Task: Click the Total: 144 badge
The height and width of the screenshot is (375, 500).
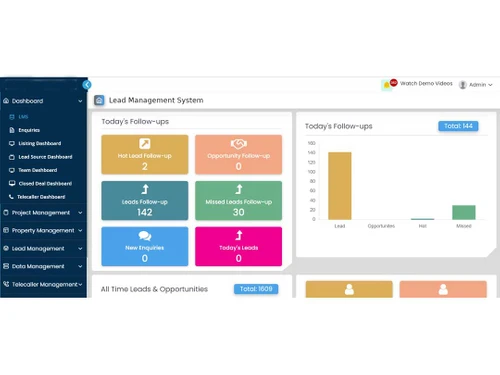Action: click(x=458, y=126)
